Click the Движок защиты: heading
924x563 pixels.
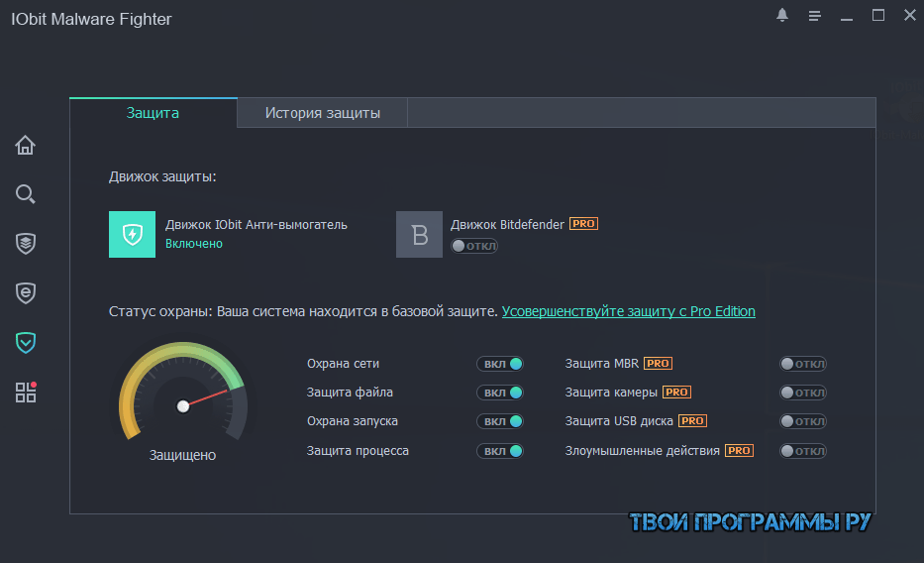162,176
